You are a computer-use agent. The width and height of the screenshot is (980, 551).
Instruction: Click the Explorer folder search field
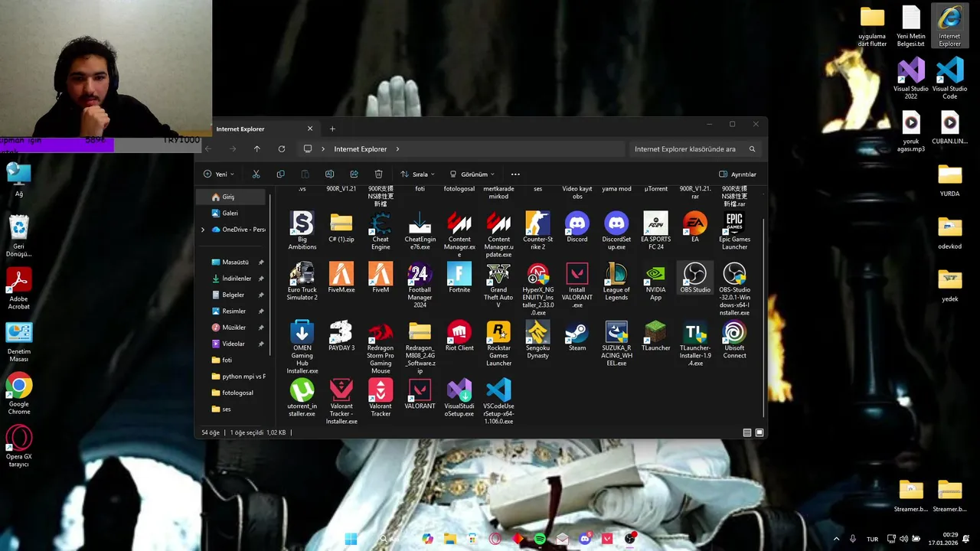(x=694, y=149)
